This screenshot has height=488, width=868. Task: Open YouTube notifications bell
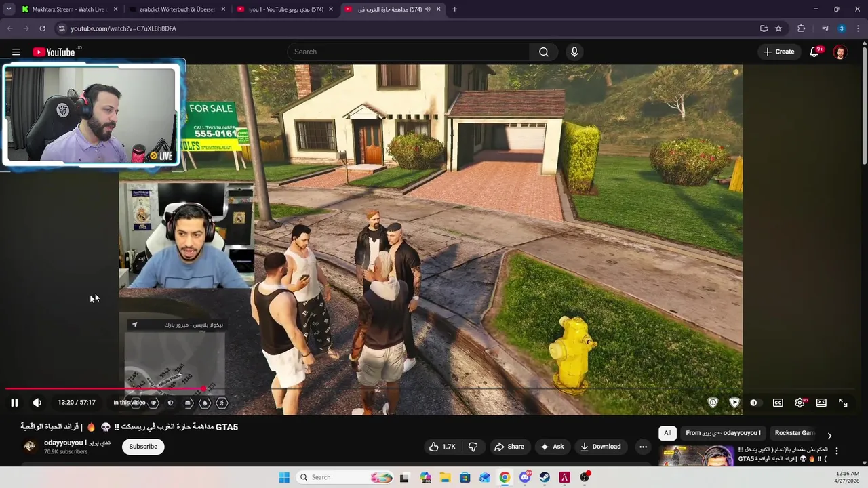pos(815,52)
